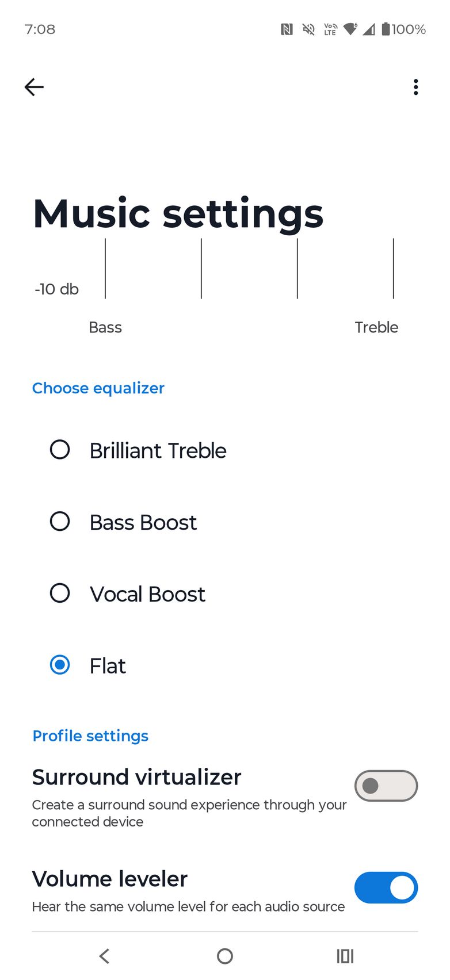This screenshot has width=450, height=980.
Task: Tap the Wi-Fi signal icon
Action: click(350, 29)
